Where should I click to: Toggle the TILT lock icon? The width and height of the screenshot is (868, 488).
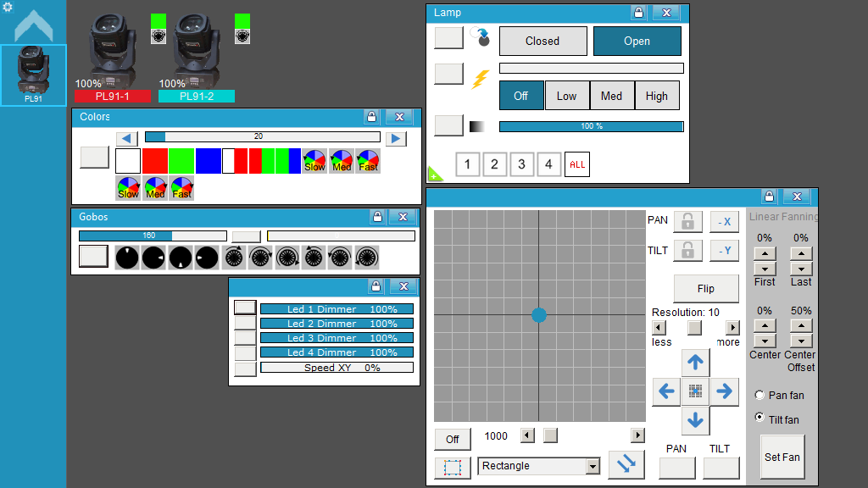(687, 250)
